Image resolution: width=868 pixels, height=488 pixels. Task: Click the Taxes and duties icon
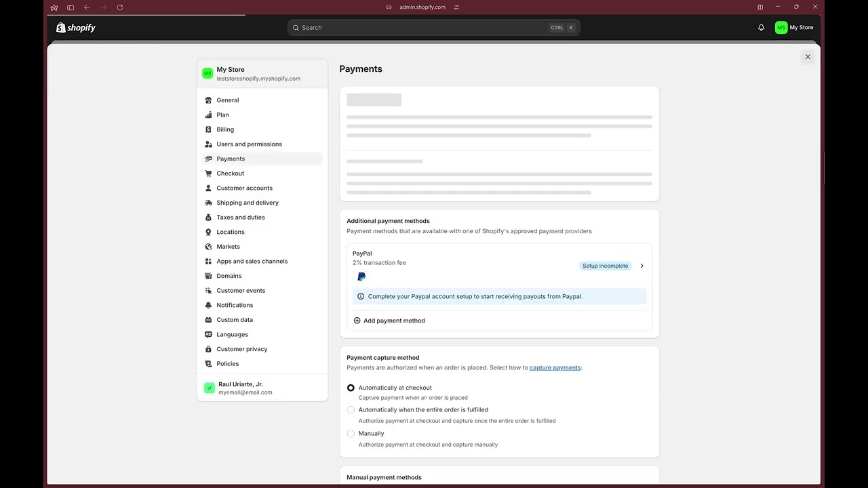(208, 218)
